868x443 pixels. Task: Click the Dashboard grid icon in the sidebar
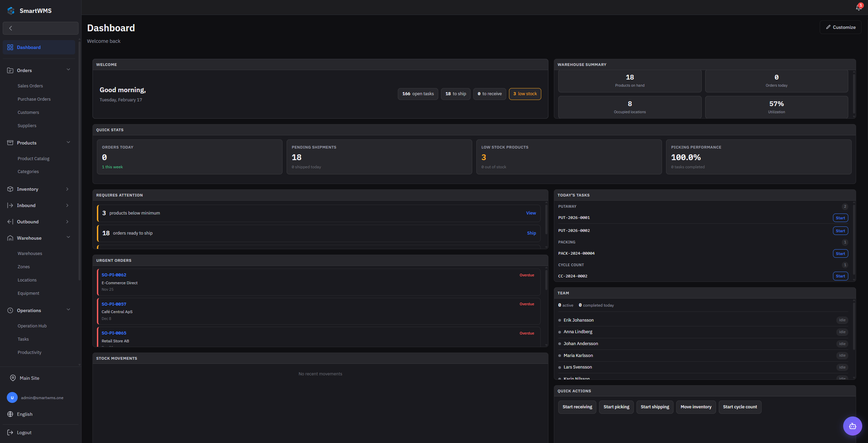[10, 47]
